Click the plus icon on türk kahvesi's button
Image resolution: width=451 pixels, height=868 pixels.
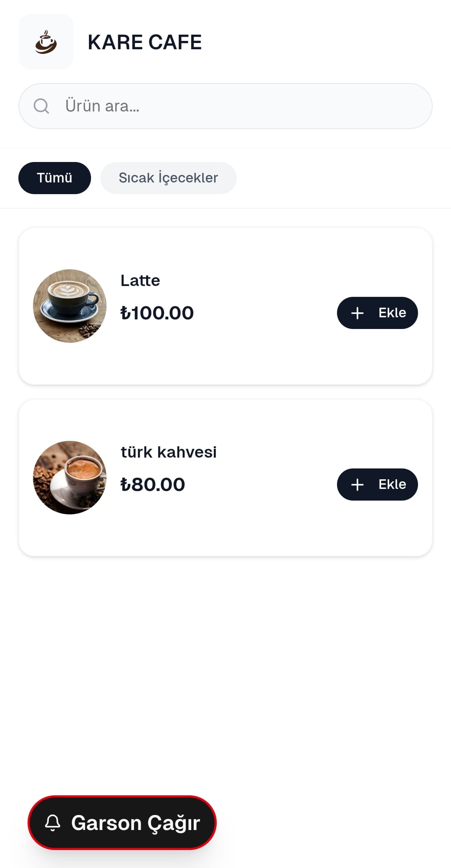pyautogui.click(x=357, y=485)
